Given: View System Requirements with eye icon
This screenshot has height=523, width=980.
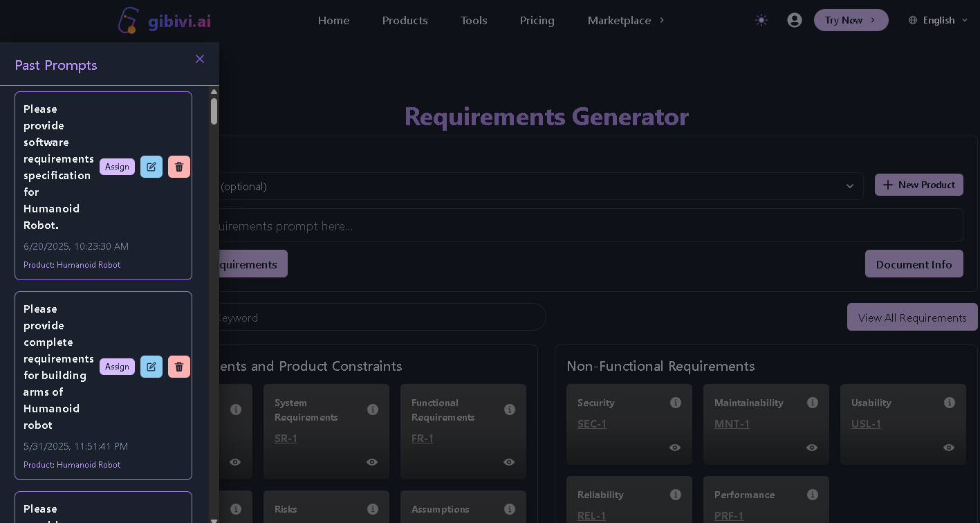Looking at the screenshot, I should tap(372, 462).
